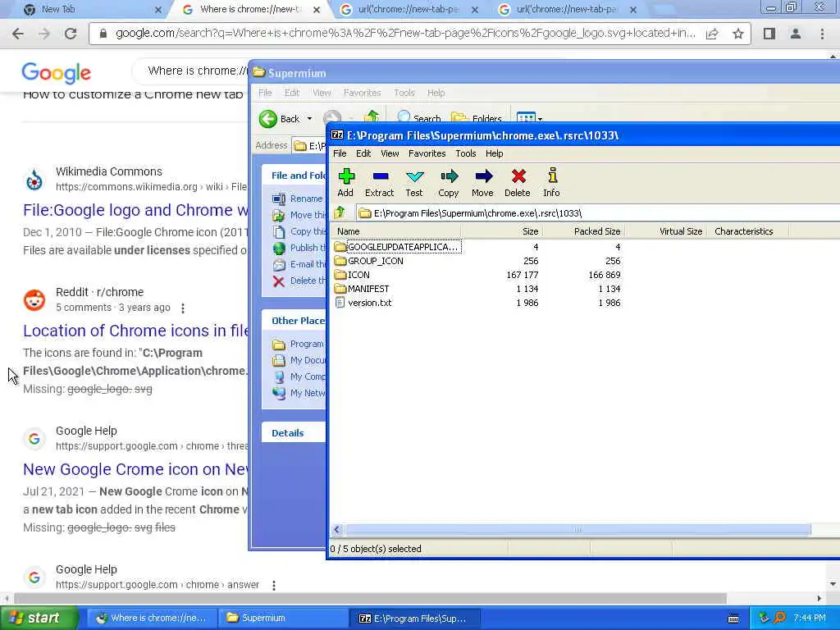
Task: Click the Delete tool in 7-Zip toolbar
Action: tap(518, 183)
